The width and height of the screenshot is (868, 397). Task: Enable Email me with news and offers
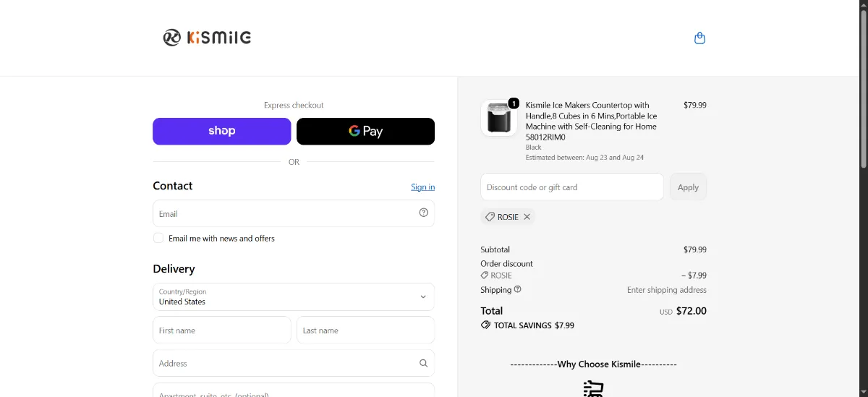158,238
